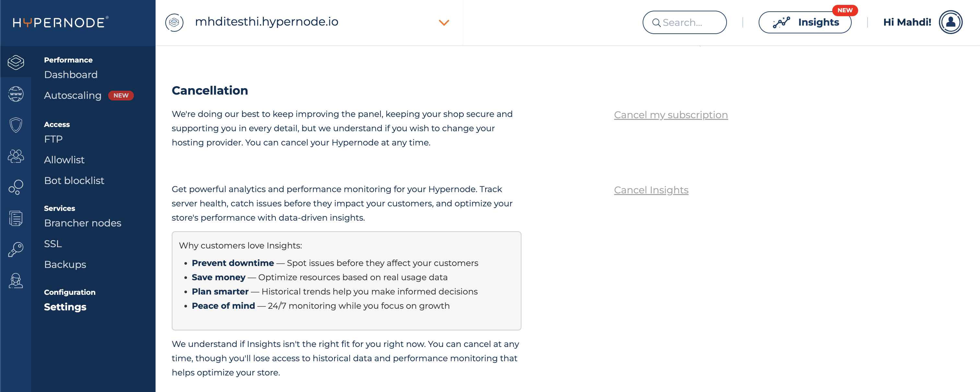Select the circles Services icon in sidebar
Viewport: 980px width, 392px height.
16,187
